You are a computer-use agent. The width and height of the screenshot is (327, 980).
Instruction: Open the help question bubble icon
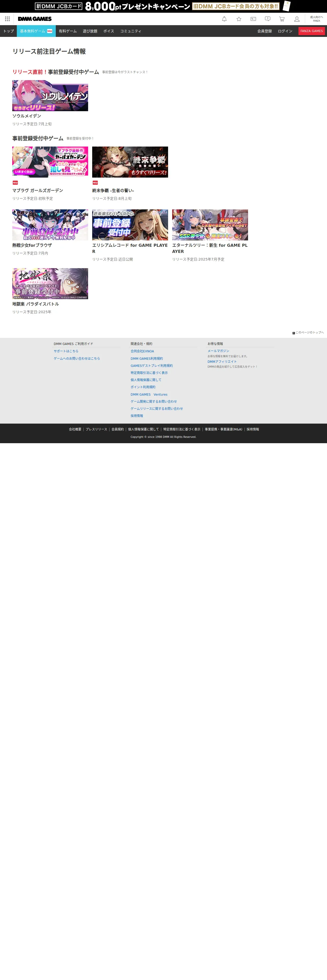268,19
